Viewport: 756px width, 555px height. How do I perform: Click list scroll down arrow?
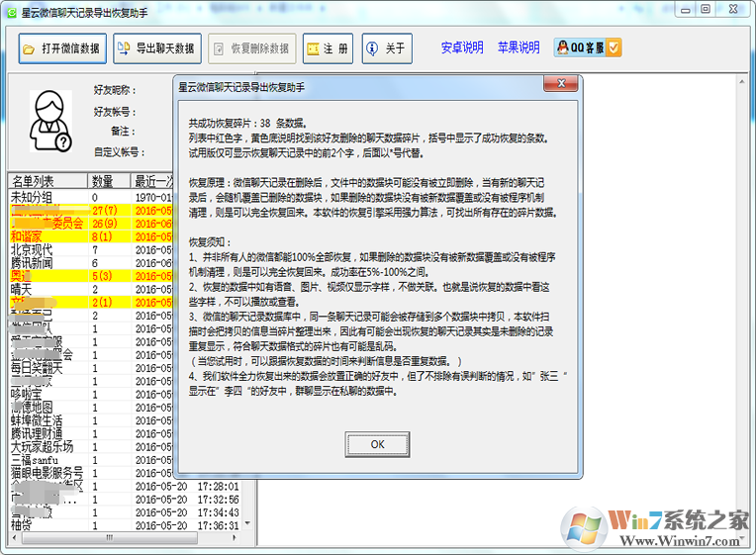pyautogui.click(x=247, y=523)
